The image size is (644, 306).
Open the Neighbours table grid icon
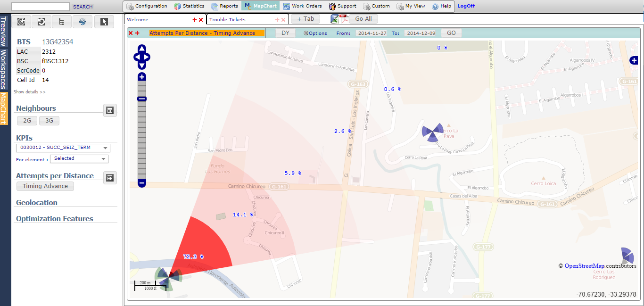tap(110, 110)
